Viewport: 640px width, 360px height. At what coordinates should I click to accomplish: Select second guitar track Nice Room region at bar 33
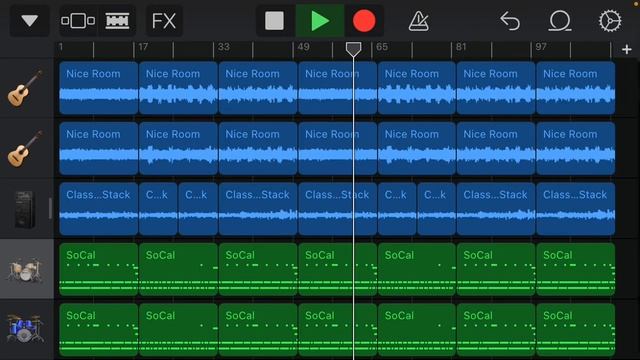point(258,148)
